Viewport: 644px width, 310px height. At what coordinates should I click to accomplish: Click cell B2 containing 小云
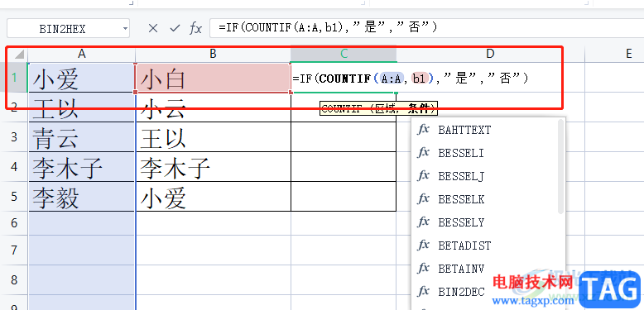213,107
